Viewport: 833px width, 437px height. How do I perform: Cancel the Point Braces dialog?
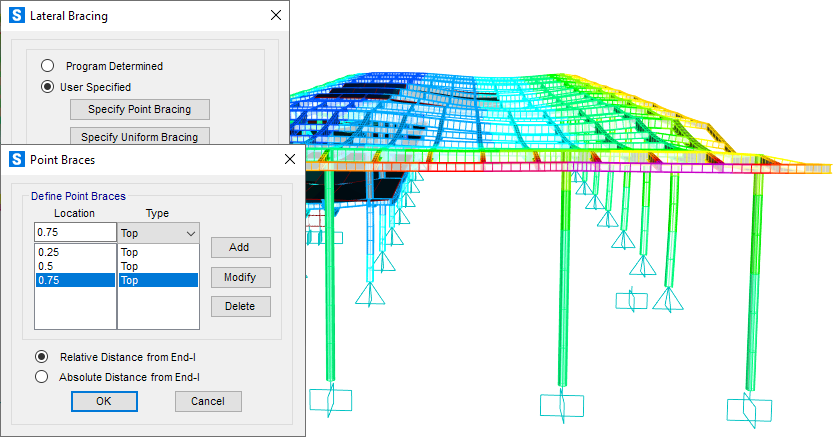(208, 401)
